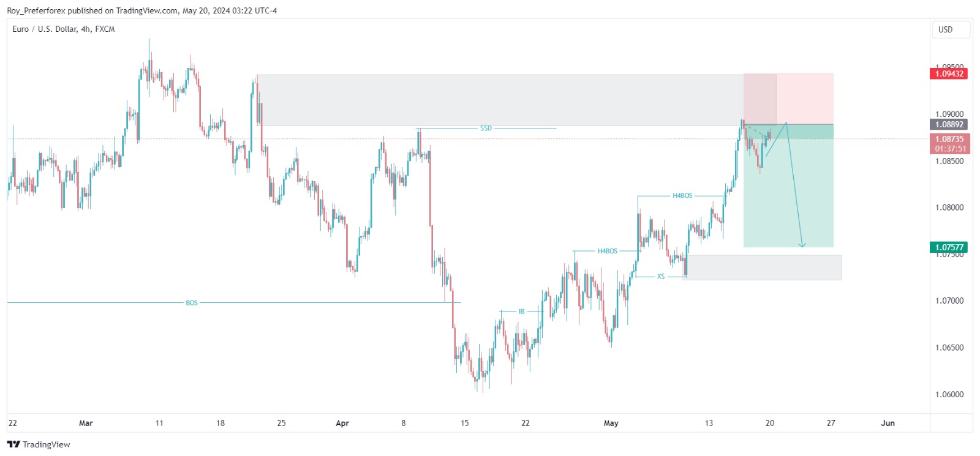
Task: Click the pink stop-loss zone
Action: click(805, 98)
